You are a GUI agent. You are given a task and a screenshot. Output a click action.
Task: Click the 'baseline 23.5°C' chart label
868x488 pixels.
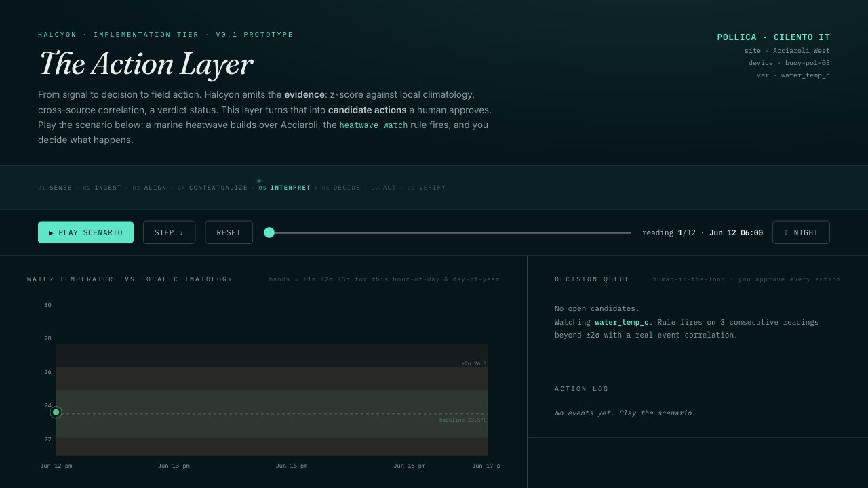tap(463, 420)
